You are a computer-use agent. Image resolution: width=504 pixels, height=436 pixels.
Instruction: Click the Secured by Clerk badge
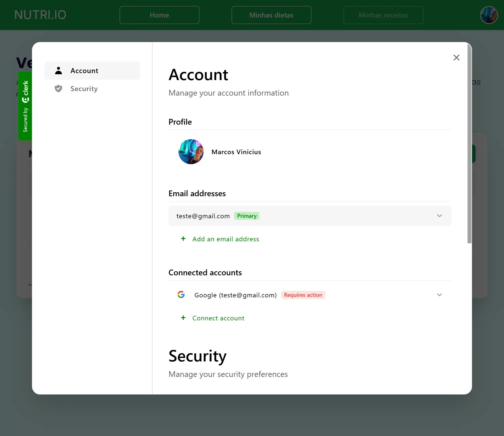[x=25, y=106]
